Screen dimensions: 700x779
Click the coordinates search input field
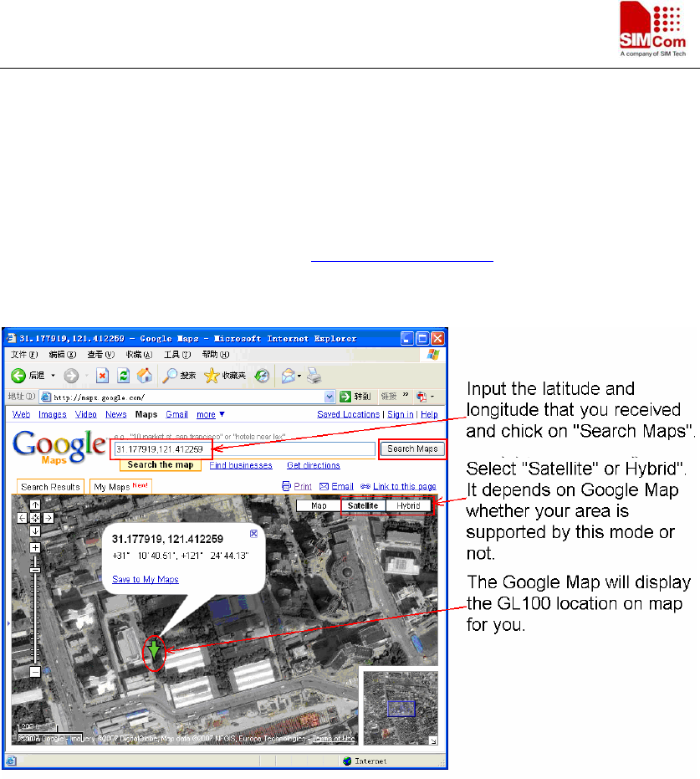coord(245,449)
